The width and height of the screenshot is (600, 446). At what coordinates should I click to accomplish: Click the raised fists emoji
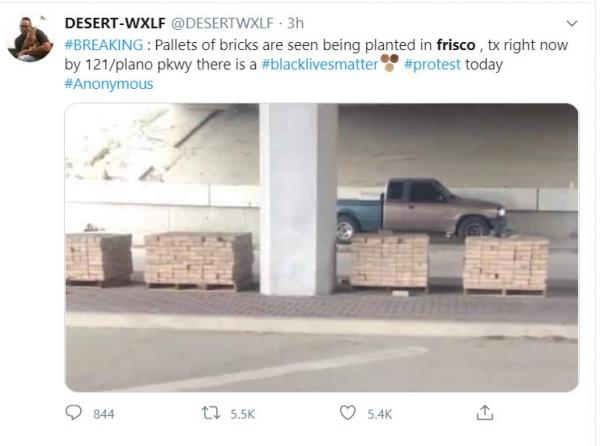coord(389,63)
